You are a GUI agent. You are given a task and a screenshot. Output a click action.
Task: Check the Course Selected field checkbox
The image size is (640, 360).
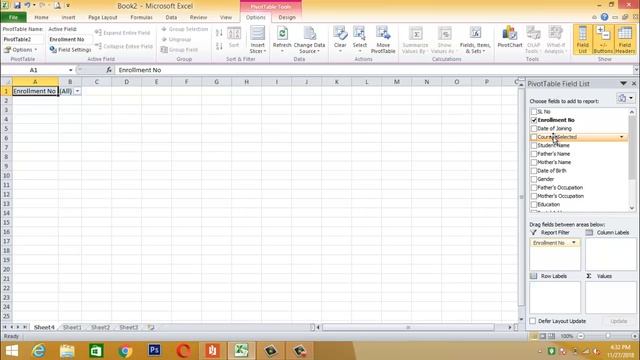(x=534, y=137)
